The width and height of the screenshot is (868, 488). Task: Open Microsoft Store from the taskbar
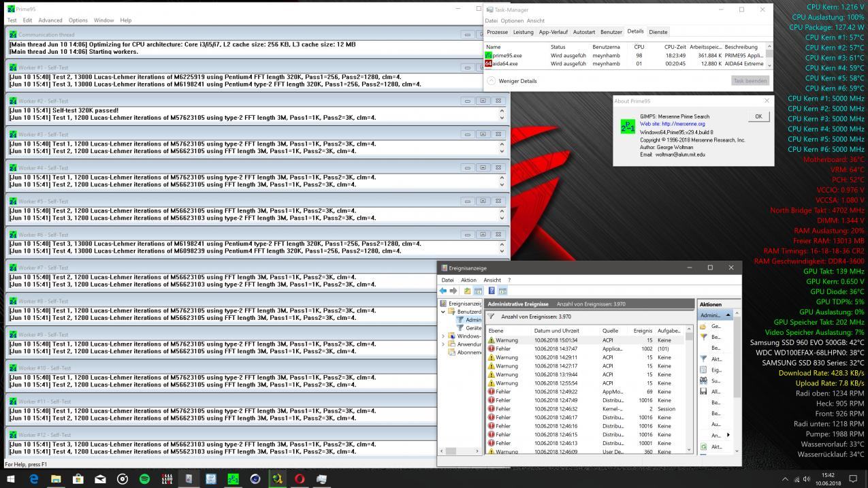click(78, 478)
